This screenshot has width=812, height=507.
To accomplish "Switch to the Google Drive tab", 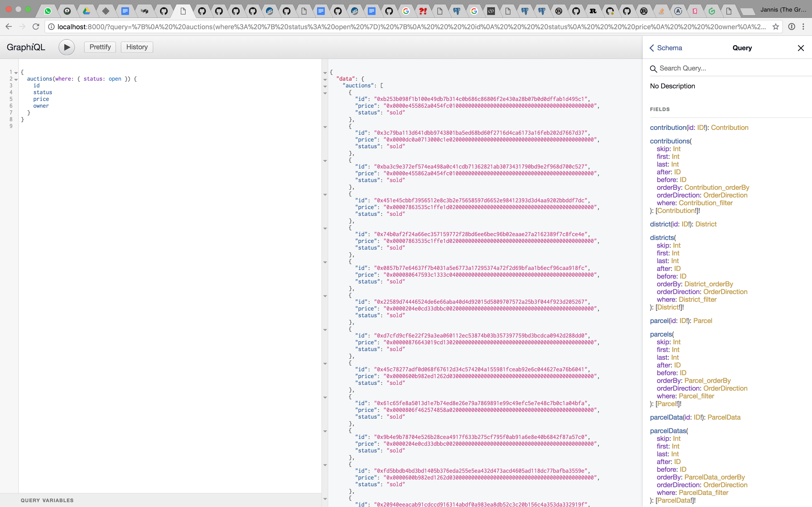I will pos(86,11).
